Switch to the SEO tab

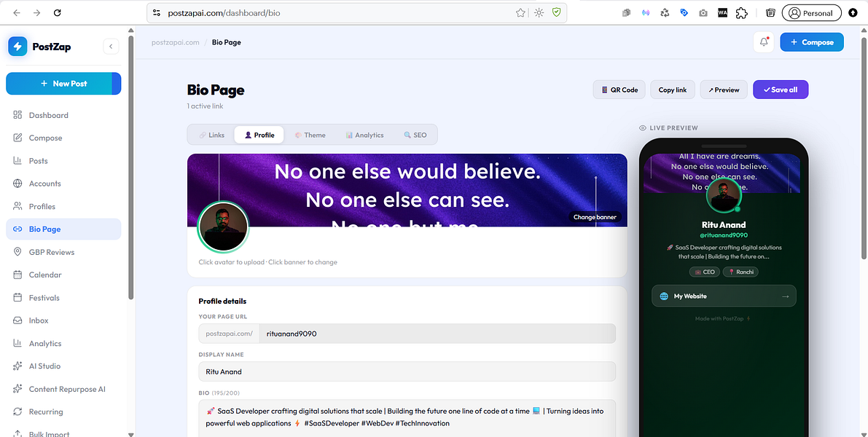click(415, 135)
